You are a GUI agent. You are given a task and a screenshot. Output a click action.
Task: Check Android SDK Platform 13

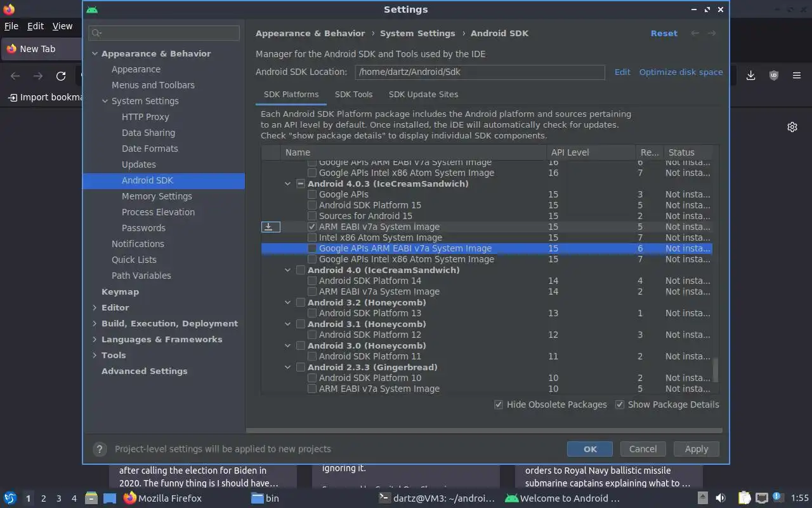click(x=312, y=313)
